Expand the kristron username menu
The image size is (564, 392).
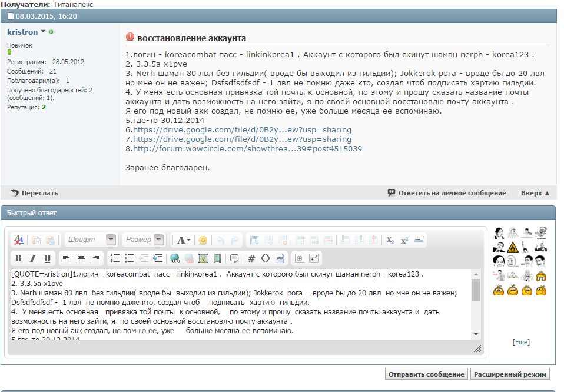click(43, 32)
